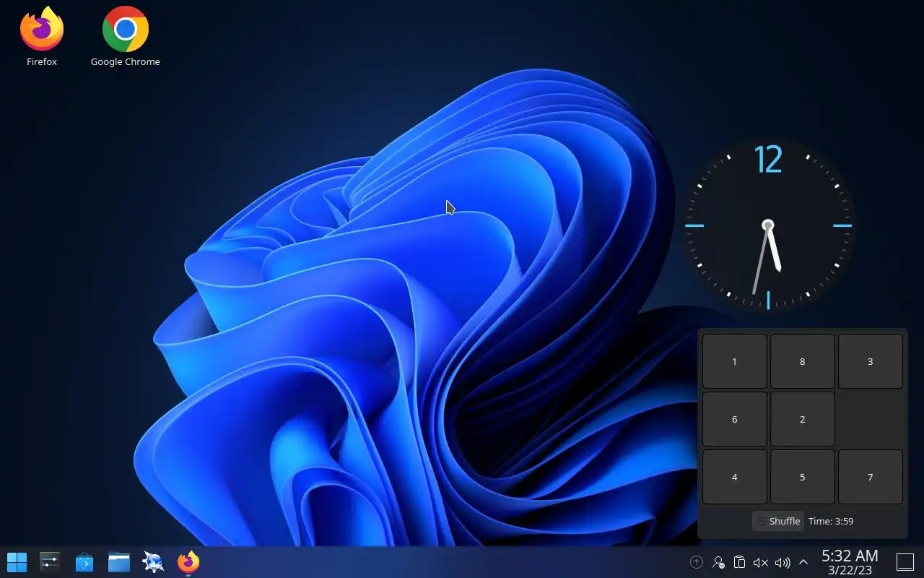Launch the KDE gear taskbar app
Image resolution: width=924 pixels, height=578 pixels.
[x=154, y=561]
